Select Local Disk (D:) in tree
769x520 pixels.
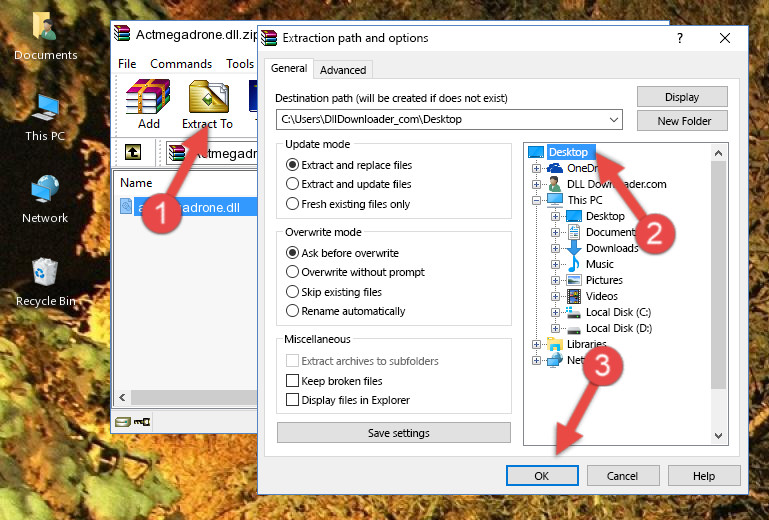pyautogui.click(x=619, y=328)
